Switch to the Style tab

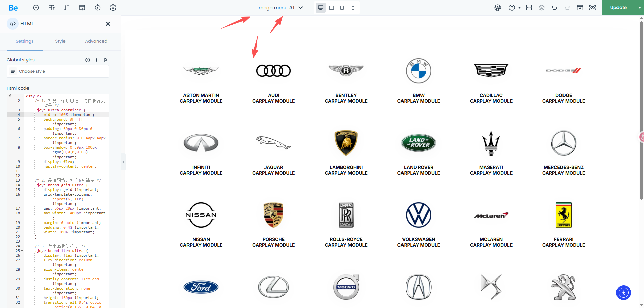pyautogui.click(x=60, y=41)
